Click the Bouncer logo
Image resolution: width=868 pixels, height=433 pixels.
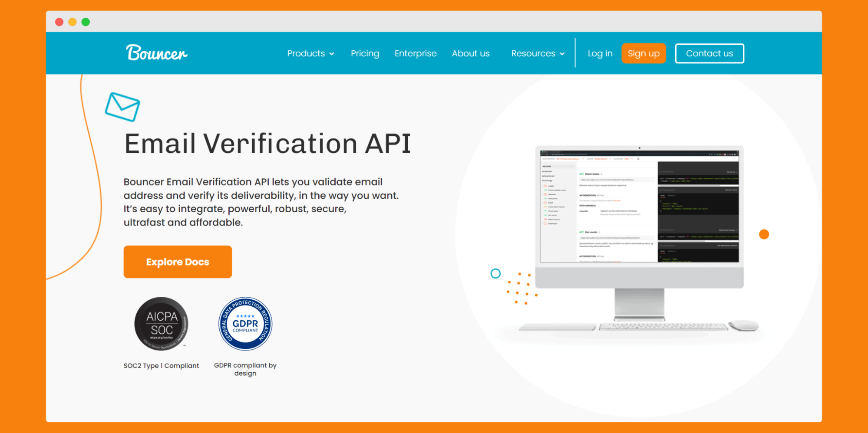(x=157, y=53)
